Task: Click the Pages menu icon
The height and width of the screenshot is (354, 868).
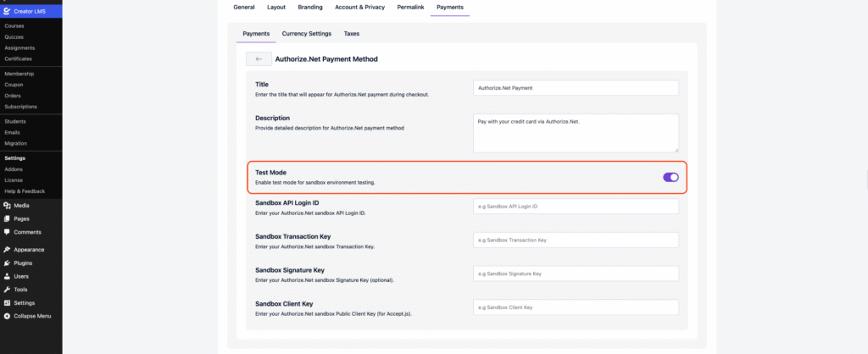Action: [7, 218]
